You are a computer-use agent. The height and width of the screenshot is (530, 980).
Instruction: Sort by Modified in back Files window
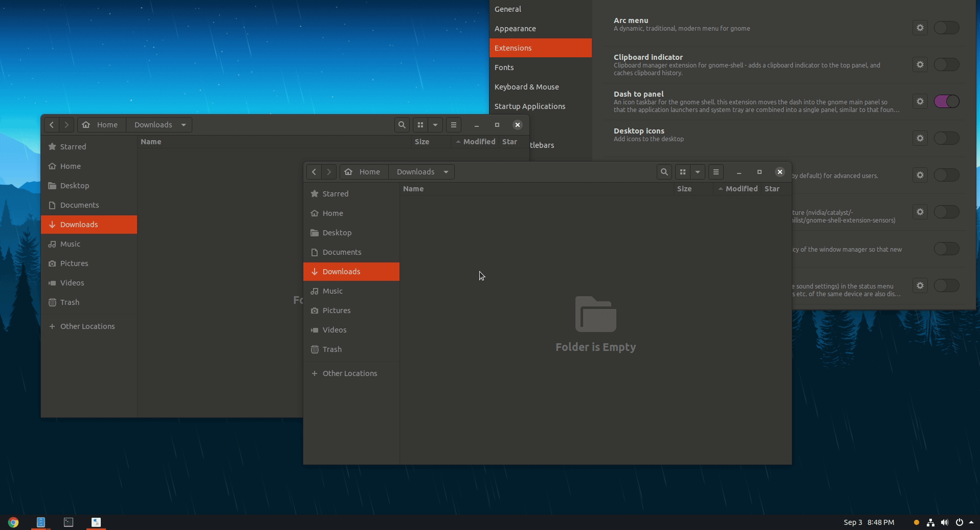(x=475, y=142)
